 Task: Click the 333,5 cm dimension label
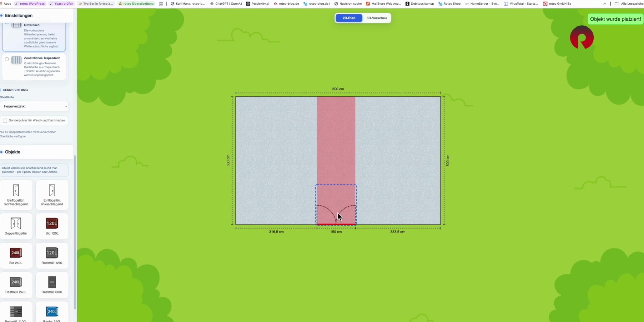pos(397,232)
